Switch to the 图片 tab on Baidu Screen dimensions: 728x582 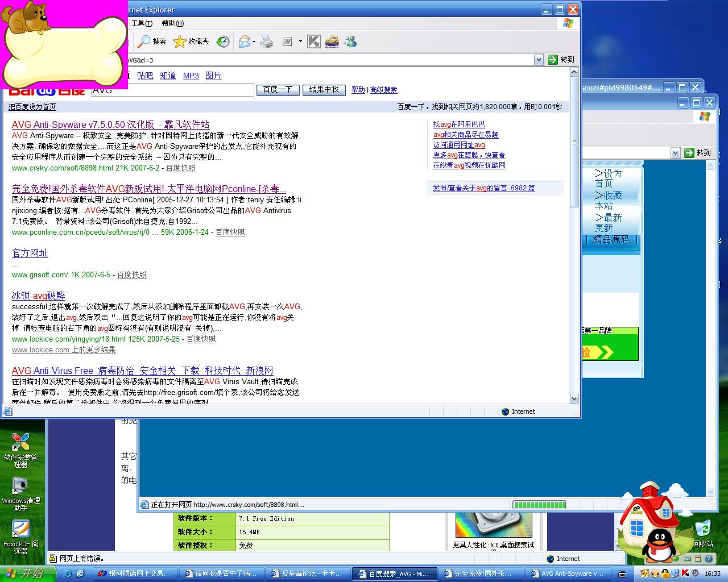tap(213, 76)
